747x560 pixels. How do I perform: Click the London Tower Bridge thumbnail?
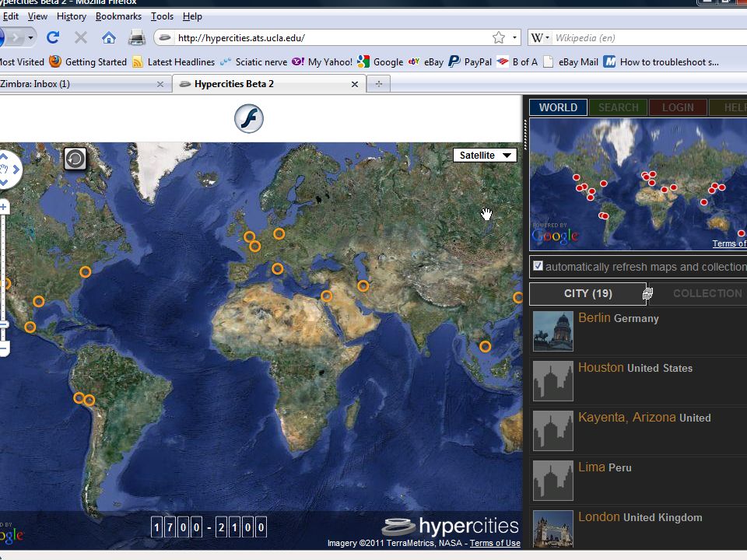click(x=552, y=529)
